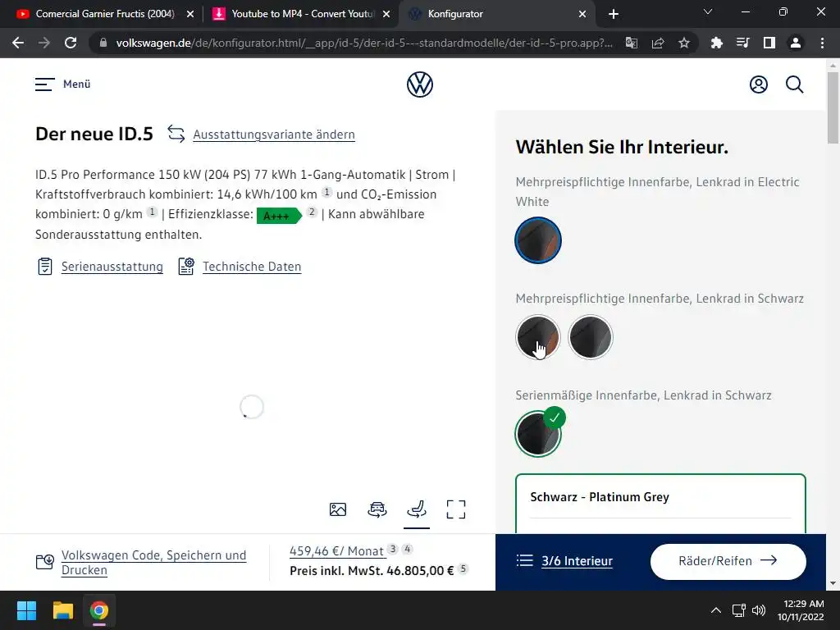840x630 pixels.
Task: Continue to Räder/Reifen button
Action: pos(728,561)
